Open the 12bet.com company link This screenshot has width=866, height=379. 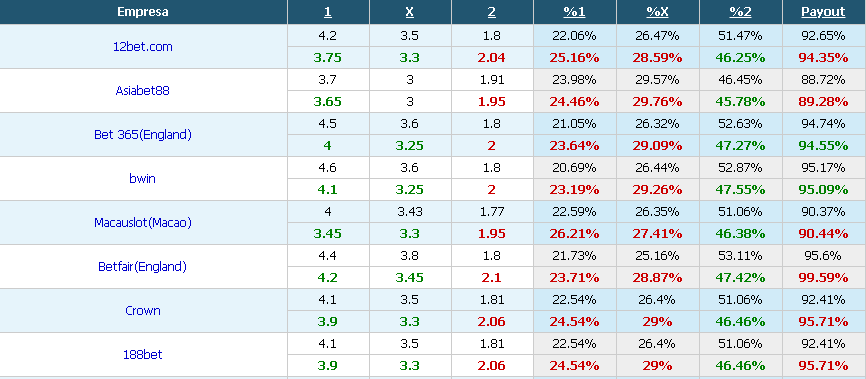[x=142, y=46]
